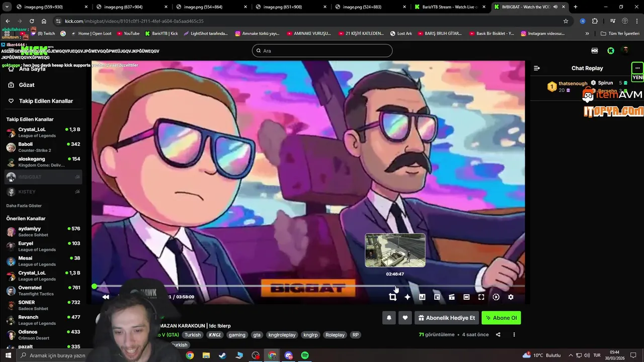
Task: Open video settings gear
Action: coord(511,297)
